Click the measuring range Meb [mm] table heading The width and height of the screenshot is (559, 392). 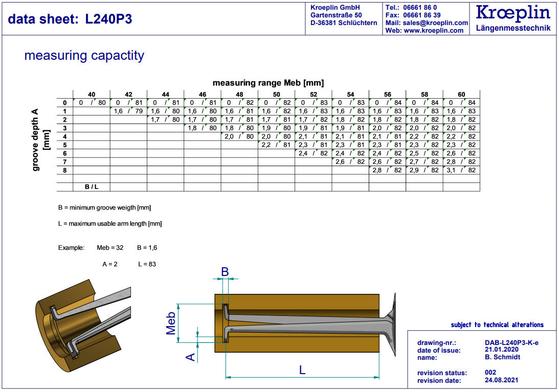pyautogui.click(x=268, y=83)
